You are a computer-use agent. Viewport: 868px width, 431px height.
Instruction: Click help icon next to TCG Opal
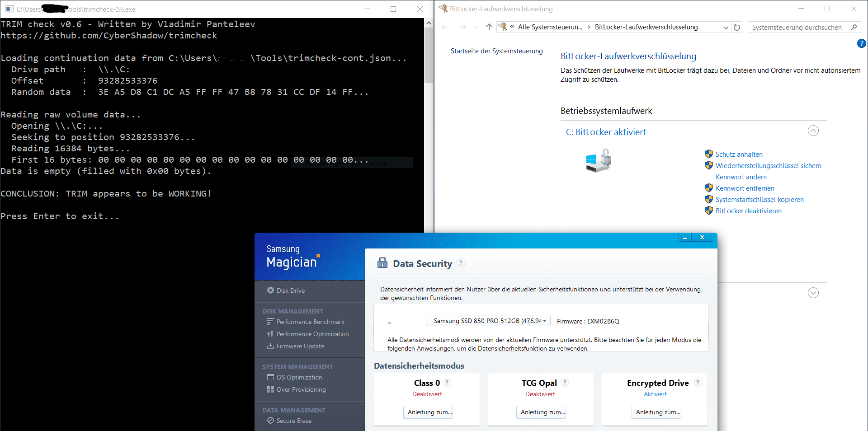point(565,382)
